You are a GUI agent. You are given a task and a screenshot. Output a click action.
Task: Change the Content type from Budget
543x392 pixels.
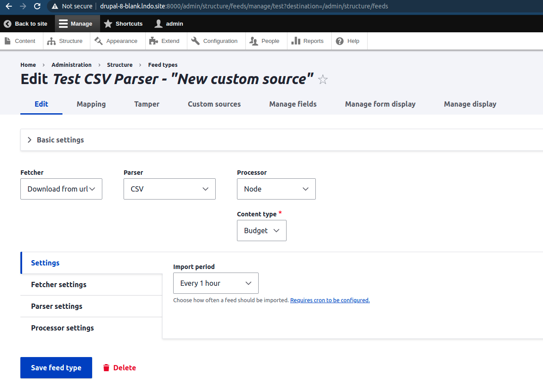coord(261,230)
